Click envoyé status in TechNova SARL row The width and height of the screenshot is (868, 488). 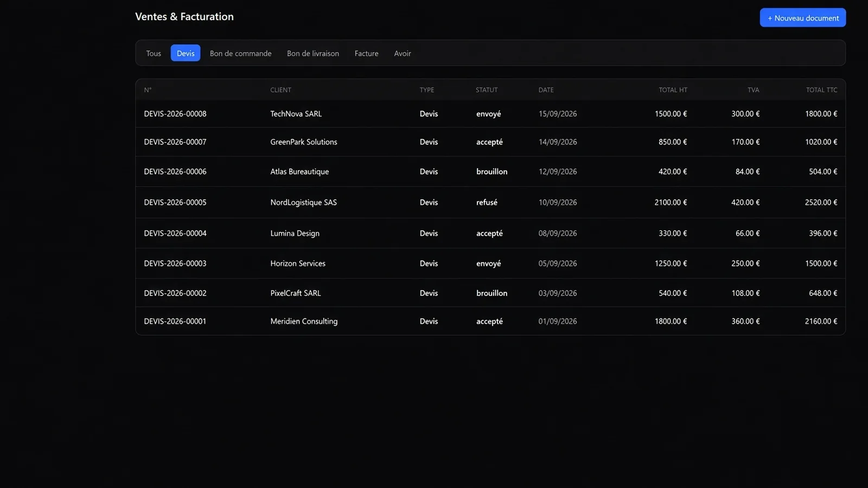(489, 114)
